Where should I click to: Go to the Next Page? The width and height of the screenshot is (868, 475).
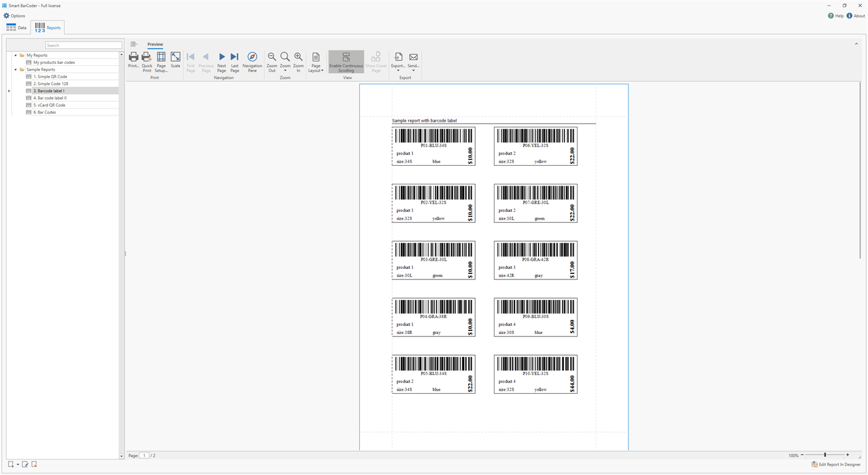point(221,61)
